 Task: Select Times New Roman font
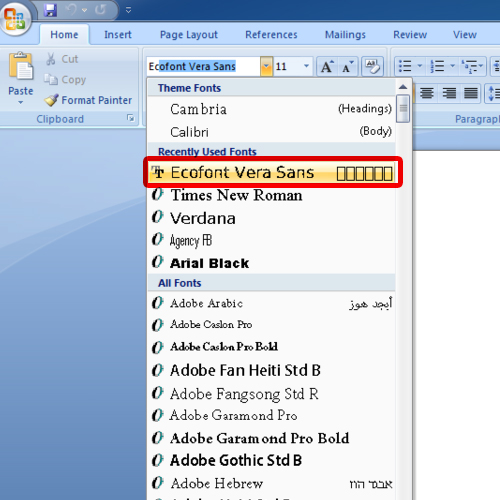pyautogui.click(x=271, y=195)
